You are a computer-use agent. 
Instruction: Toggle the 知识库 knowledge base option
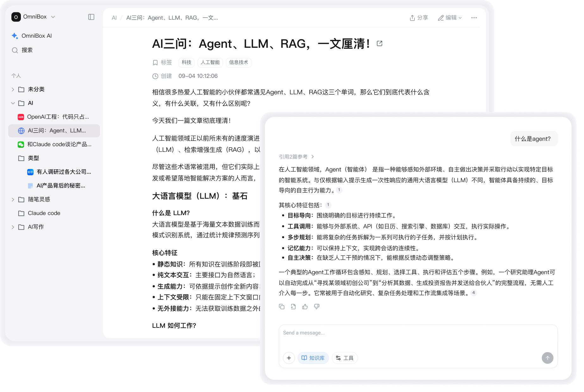pyautogui.click(x=313, y=358)
